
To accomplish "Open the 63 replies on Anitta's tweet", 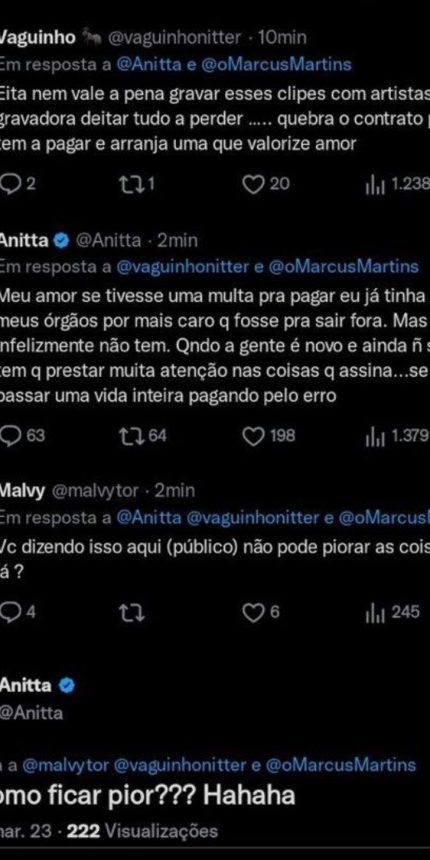I will pos(9,437).
